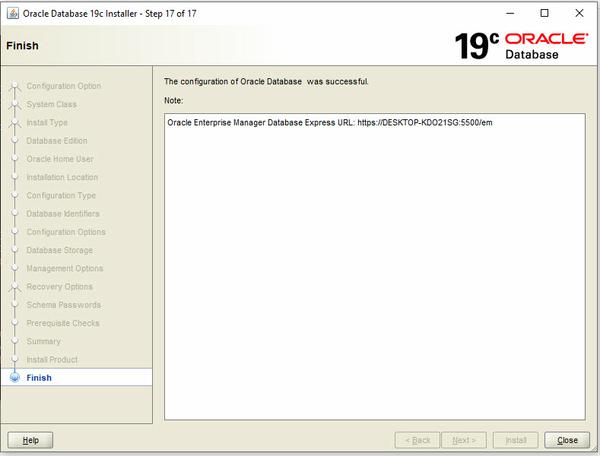600x456 pixels.
Task: Click the Oracle Home User step
Action: [60, 159]
